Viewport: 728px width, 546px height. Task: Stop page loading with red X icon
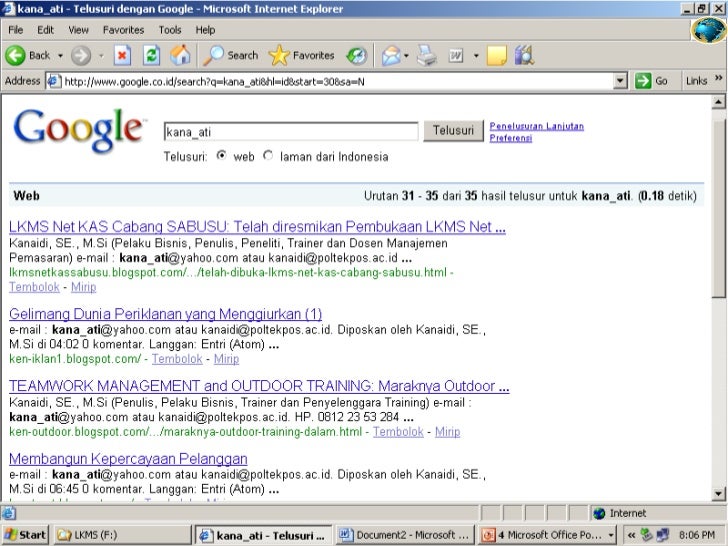pyautogui.click(x=122, y=56)
